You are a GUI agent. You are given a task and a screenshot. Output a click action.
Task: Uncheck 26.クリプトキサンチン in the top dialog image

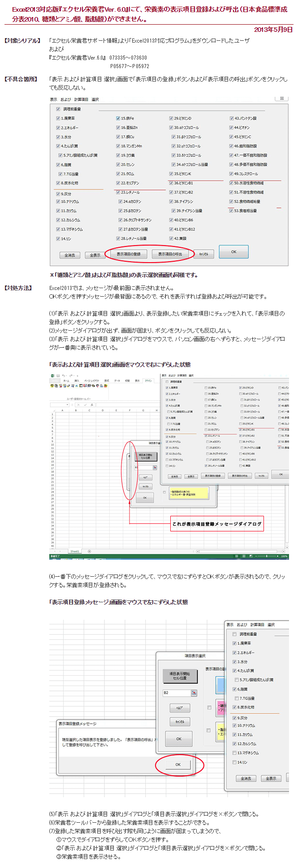click(x=120, y=220)
